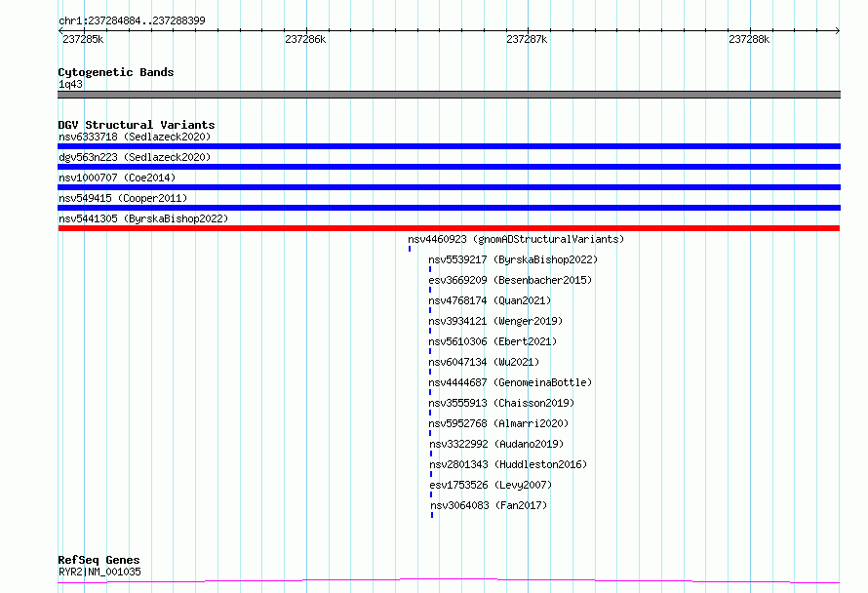868x593 pixels.
Task: Click the blue bar below nsv549415
Action: [449, 208]
